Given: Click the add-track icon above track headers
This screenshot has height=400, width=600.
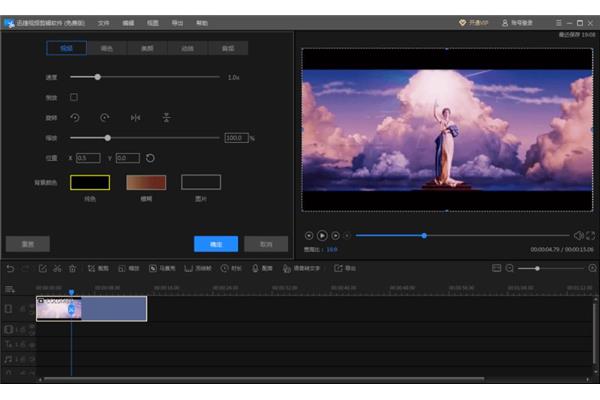Looking at the screenshot, I should tap(10, 289).
